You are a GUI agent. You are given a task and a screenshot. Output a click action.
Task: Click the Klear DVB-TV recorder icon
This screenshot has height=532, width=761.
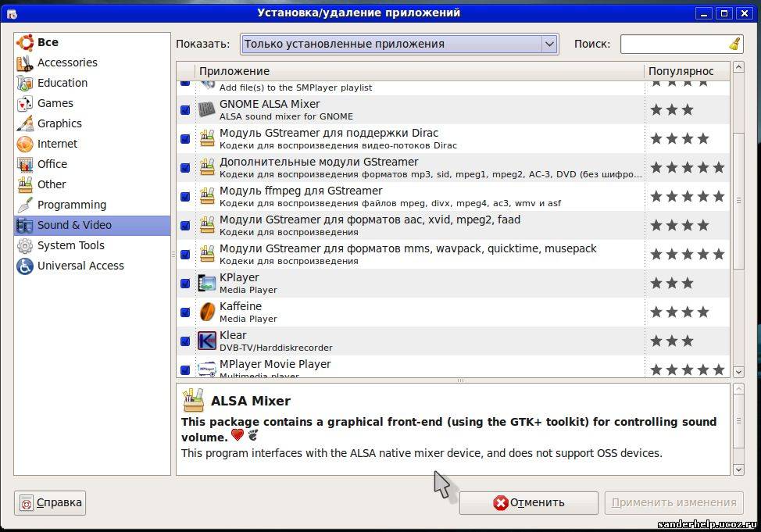pyautogui.click(x=207, y=341)
